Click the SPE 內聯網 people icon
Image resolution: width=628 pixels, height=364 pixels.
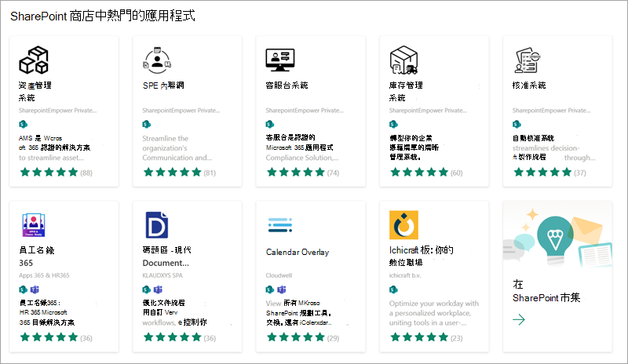157,60
